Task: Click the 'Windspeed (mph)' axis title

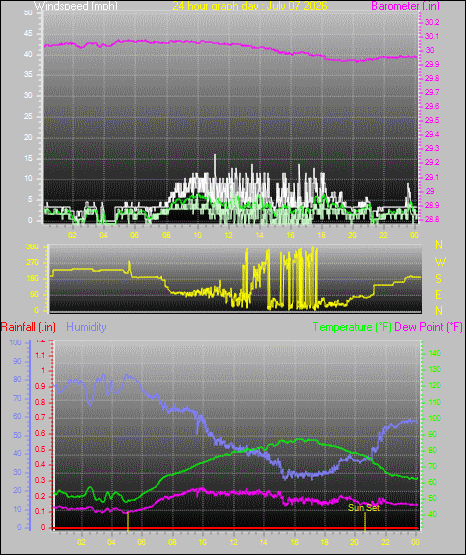Action: tap(76, 6)
